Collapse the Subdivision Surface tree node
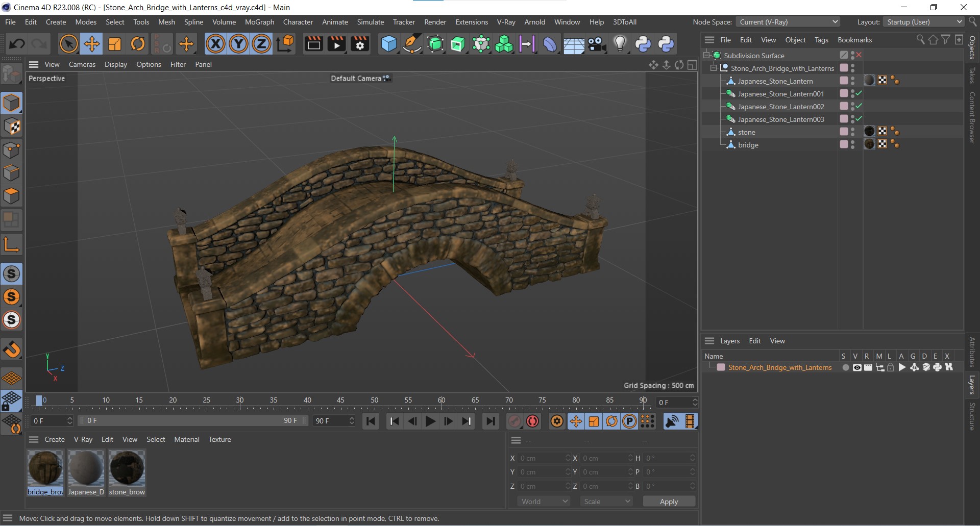Image resolution: width=980 pixels, height=526 pixels. pos(707,55)
